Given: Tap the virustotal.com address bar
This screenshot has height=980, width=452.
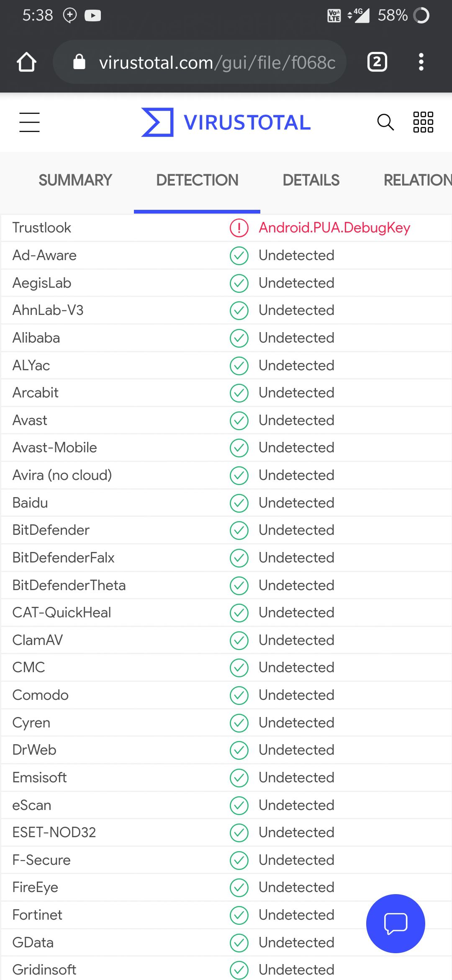Looking at the screenshot, I should (217, 62).
